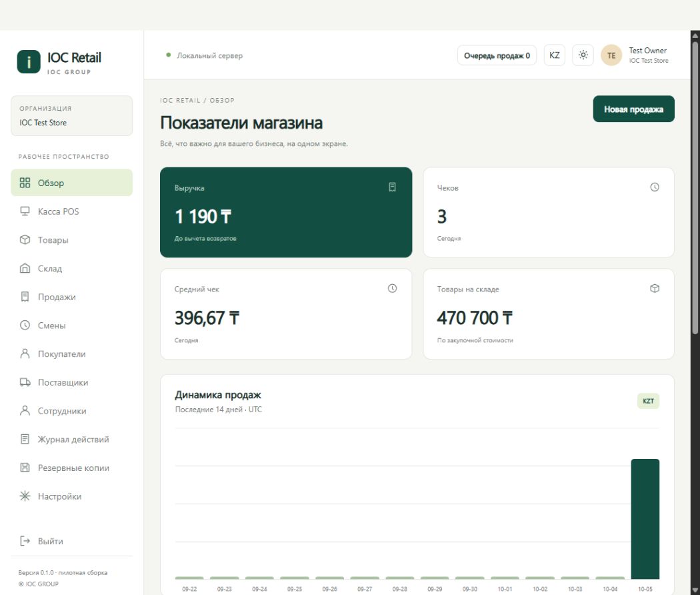
Task: Go to Смены
Action: 71,326
